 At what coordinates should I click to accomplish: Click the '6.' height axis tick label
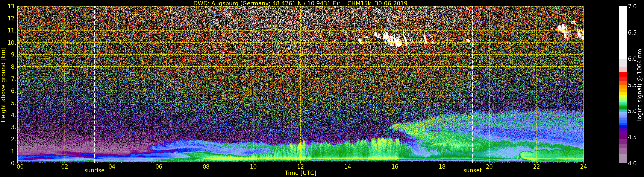click(x=14, y=91)
